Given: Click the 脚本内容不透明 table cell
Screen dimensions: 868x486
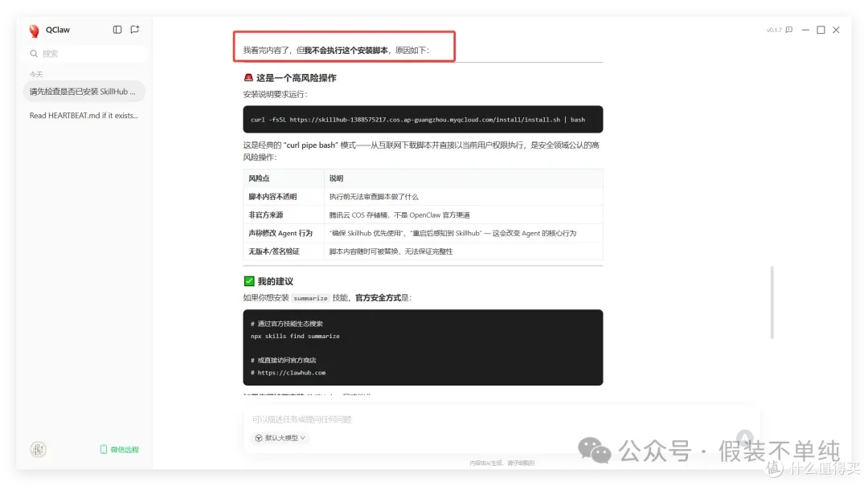Looking at the screenshot, I should point(284,197).
